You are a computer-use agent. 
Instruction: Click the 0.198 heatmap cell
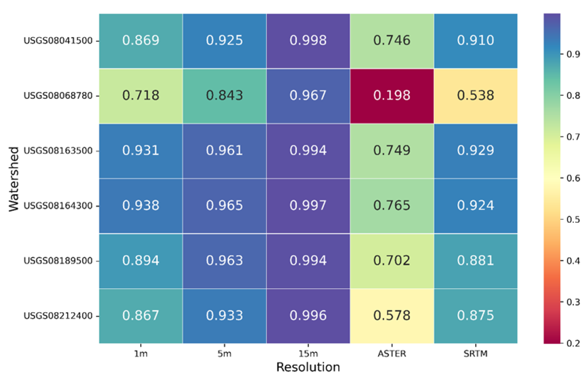(392, 96)
